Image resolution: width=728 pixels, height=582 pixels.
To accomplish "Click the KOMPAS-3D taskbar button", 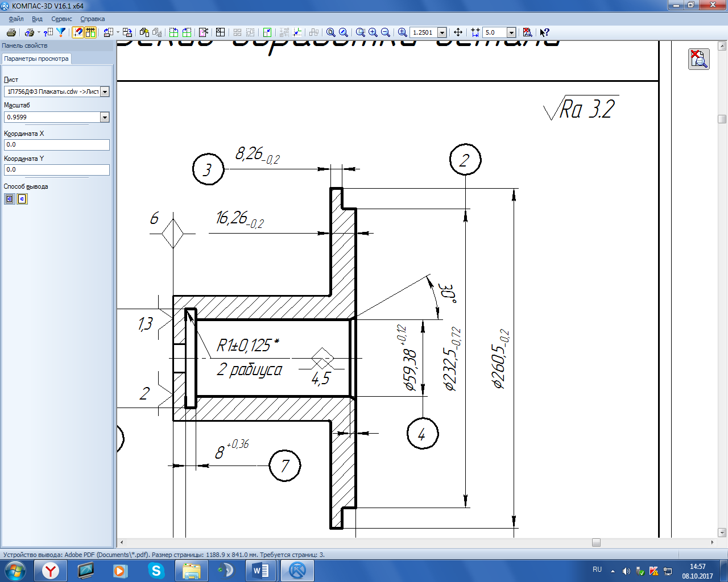I will click(297, 571).
